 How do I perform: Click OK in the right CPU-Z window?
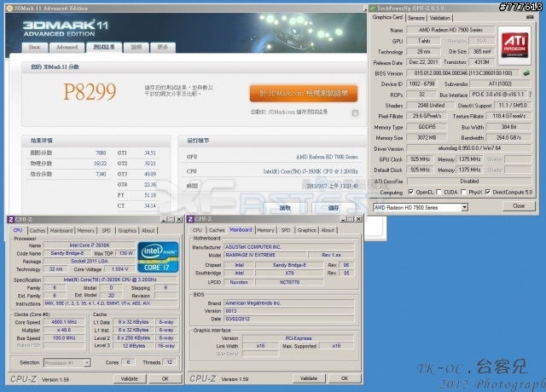[x=345, y=378]
